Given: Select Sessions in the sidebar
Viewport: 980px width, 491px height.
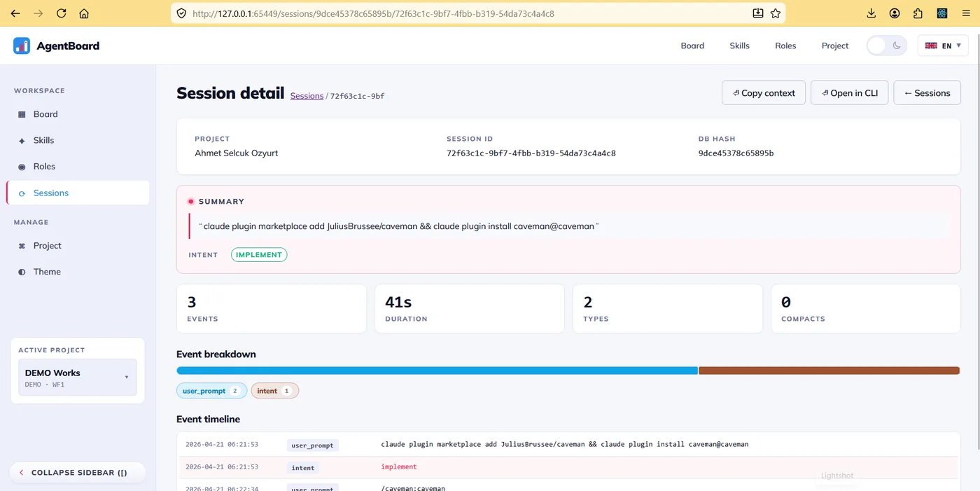Looking at the screenshot, I should pyautogui.click(x=78, y=193).
